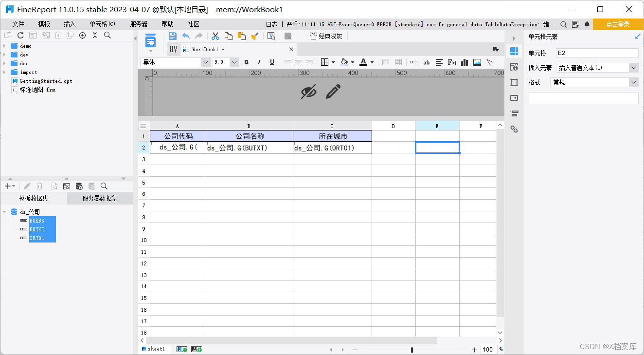
Task: Insert data column element
Action: 414,62
